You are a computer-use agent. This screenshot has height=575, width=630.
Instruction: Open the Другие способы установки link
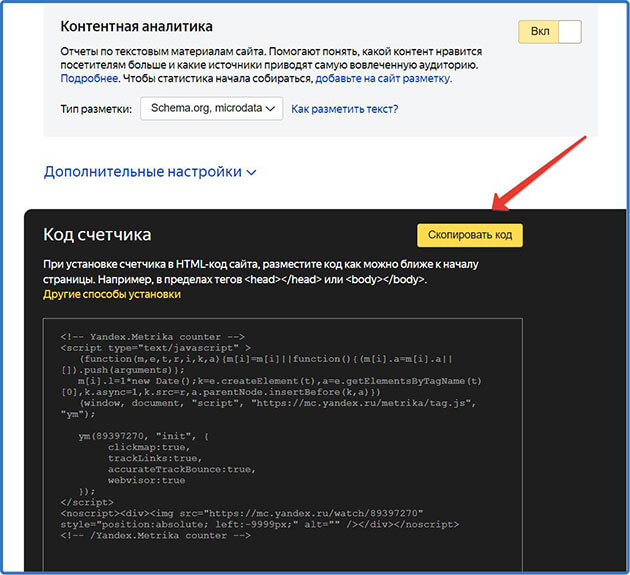point(112,294)
